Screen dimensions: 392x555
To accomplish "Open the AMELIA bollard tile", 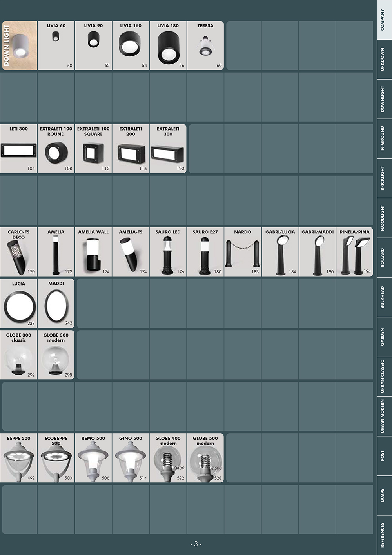I will point(56,252).
